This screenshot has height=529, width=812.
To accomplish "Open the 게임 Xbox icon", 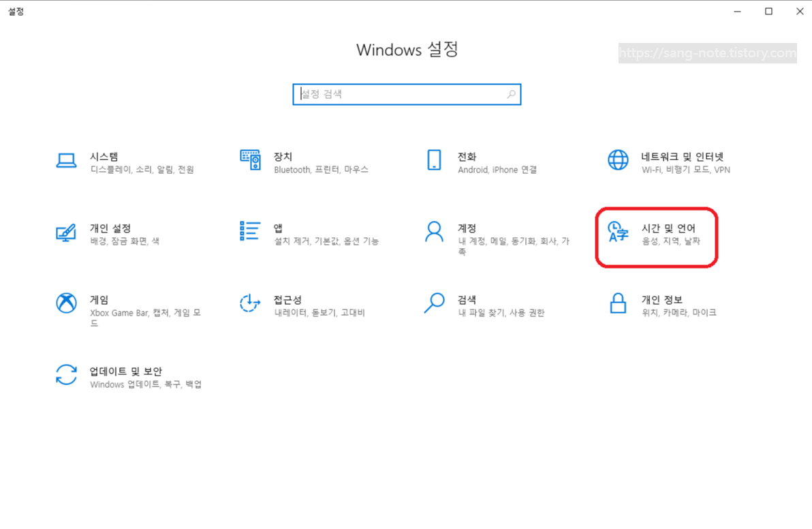I will (66, 303).
